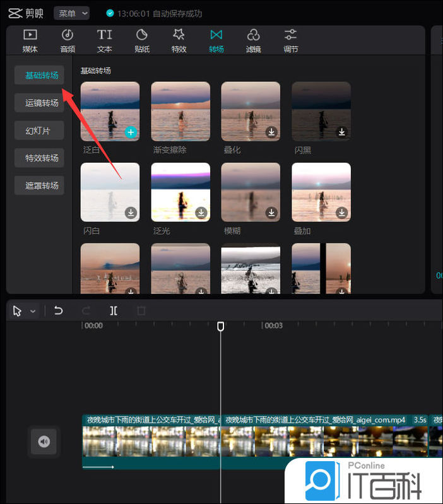The width and height of the screenshot is (443, 504).
Task: Select the second clip labeled aigei_com.mp4
Action: coord(324,442)
